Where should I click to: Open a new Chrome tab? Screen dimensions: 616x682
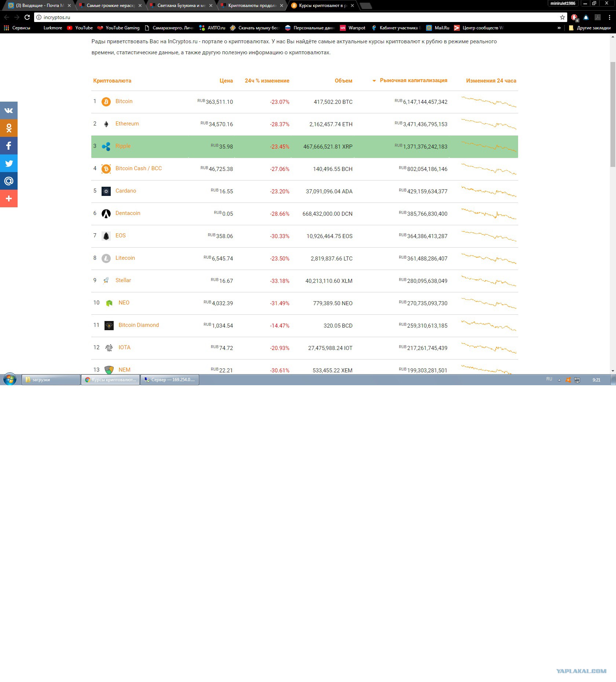[x=366, y=6]
